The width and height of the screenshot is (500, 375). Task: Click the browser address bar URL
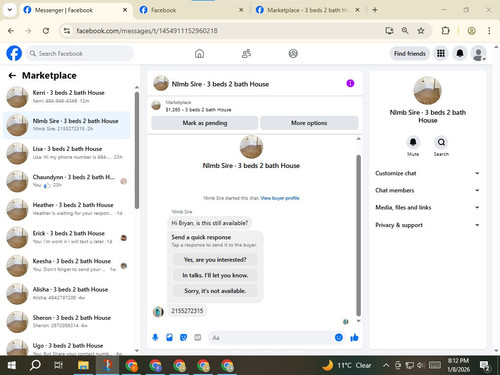tap(147, 31)
